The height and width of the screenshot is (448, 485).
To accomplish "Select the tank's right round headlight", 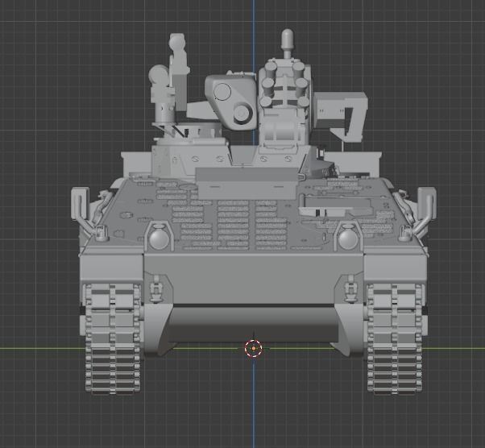I will [x=348, y=239].
